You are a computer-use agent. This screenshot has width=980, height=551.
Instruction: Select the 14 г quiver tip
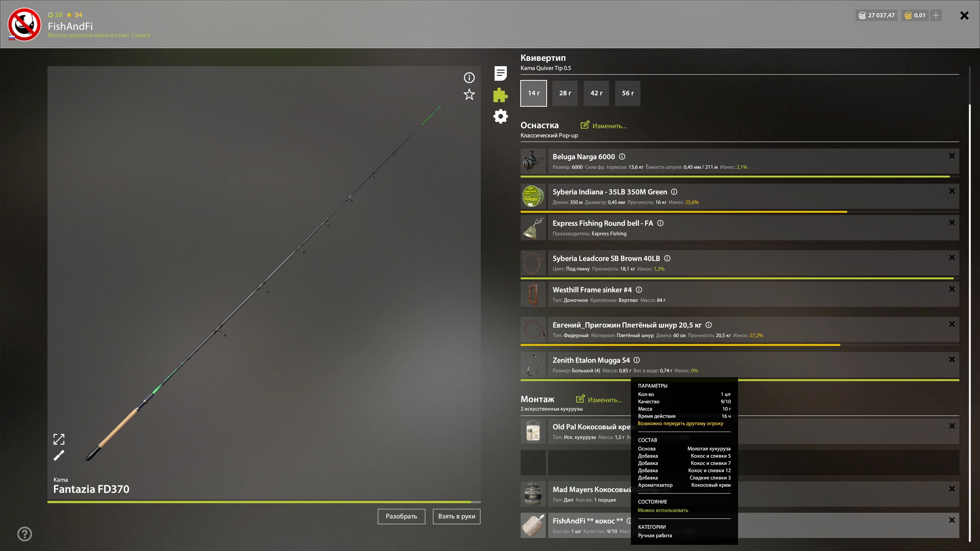(534, 93)
